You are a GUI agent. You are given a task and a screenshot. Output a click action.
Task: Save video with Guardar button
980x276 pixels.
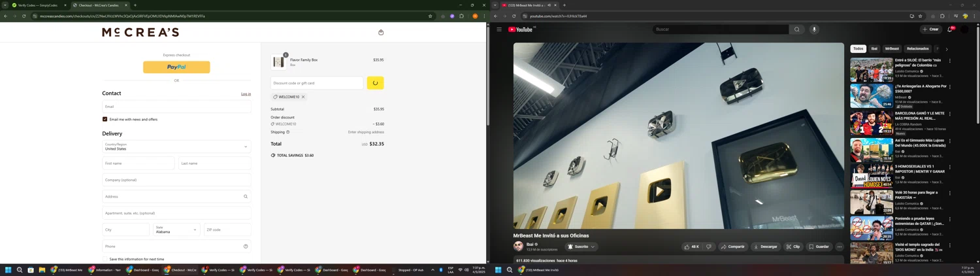(819, 247)
